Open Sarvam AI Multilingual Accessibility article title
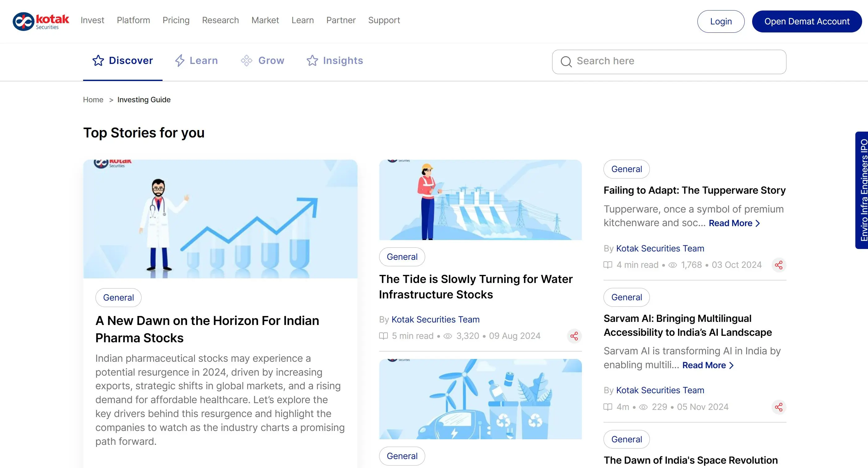Screen dimensions: 868x468 pyautogui.click(x=688, y=326)
